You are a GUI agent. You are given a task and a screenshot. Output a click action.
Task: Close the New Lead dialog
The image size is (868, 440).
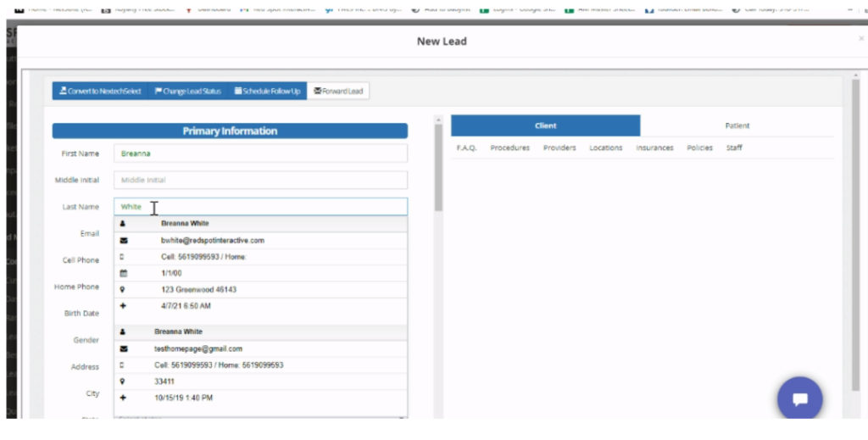click(860, 39)
